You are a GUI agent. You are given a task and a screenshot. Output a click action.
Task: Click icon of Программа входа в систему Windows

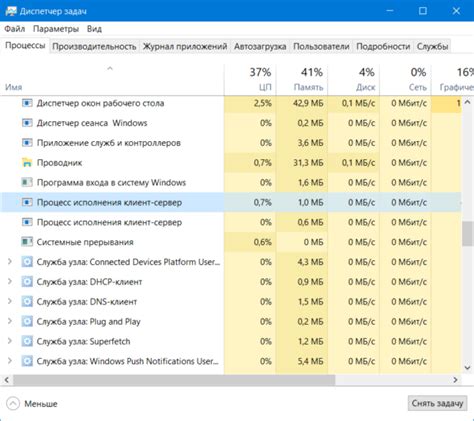[x=27, y=182]
